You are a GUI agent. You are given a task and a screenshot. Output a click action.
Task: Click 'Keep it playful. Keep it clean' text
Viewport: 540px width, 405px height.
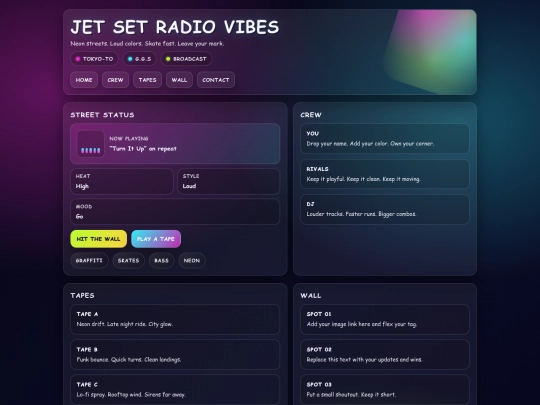[363, 179]
